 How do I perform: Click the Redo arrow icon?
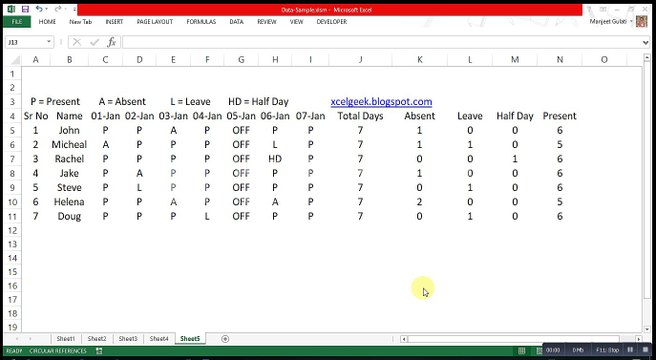pos(58,9)
